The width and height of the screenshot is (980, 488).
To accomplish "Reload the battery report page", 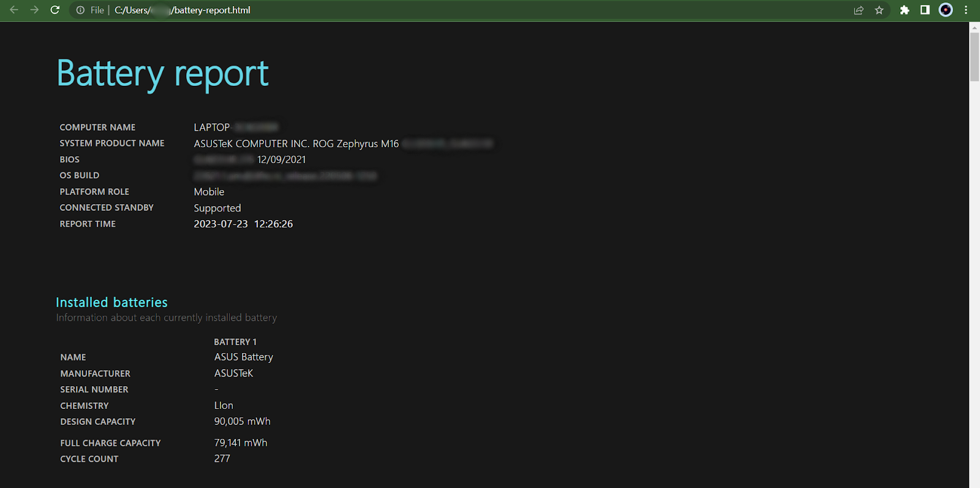I will (55, 10).
